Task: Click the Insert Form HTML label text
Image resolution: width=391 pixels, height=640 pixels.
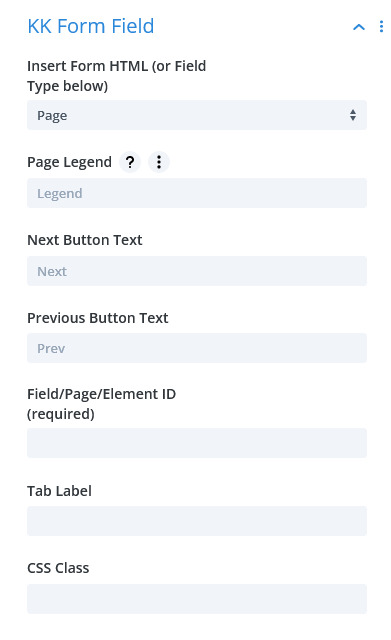Action: pyautogui.click(x=116, y=76)
